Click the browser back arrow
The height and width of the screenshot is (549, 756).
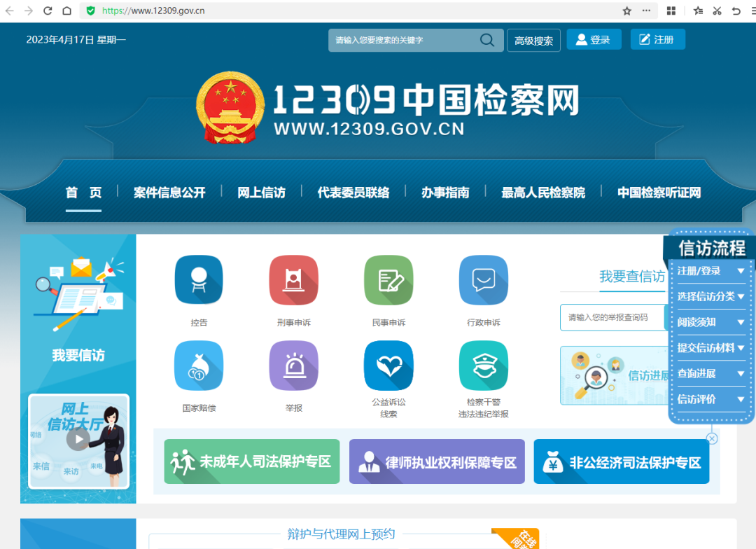click(x=9, y=11)
